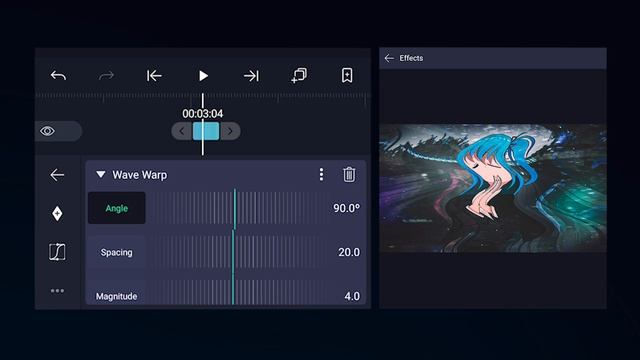Click the Effects header title
This screenshot has width=640, height=360.
click(411, 58)
